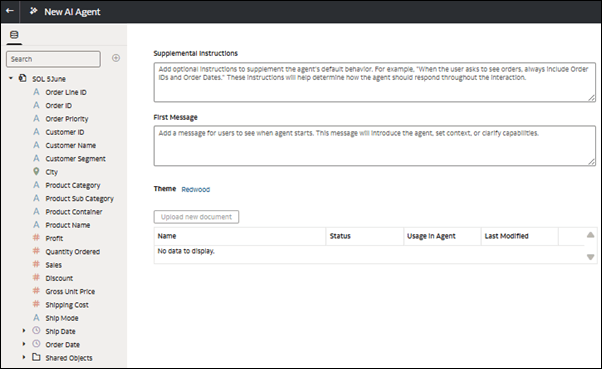Click the AI agent sparkle icon
The width and height of the screenshot is (602, 369).
pyautogui.click(x=34, y=11)
